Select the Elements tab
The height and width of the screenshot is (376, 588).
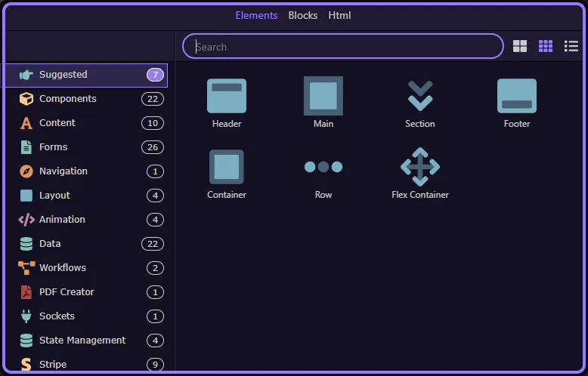tap(256, 15)
